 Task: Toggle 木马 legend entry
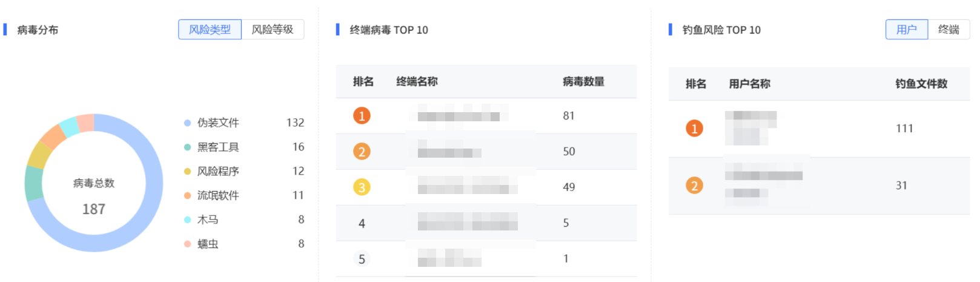tap(201, 220)
